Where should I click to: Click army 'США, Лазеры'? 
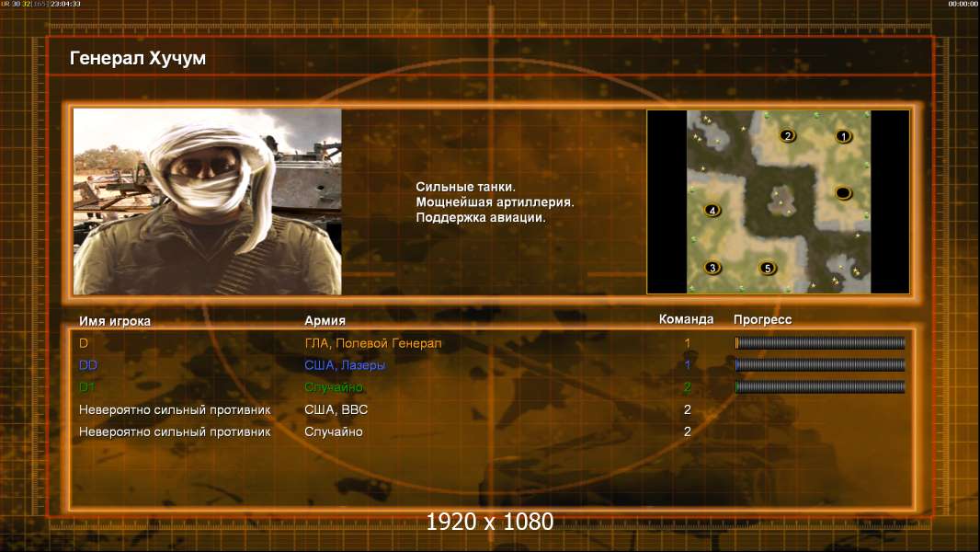pyautogui.click(x=345, y=366)
